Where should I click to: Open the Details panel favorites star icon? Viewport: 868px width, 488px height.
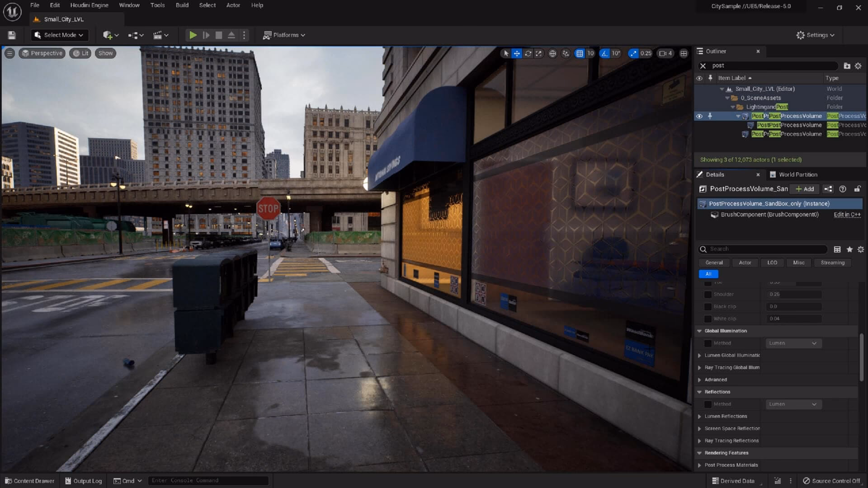click(849, 249)
